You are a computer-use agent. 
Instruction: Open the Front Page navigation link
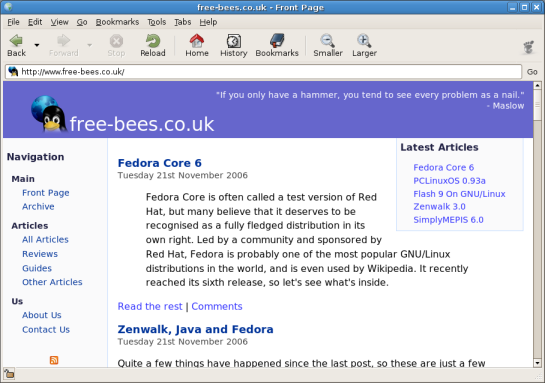(x=46, y=193)
